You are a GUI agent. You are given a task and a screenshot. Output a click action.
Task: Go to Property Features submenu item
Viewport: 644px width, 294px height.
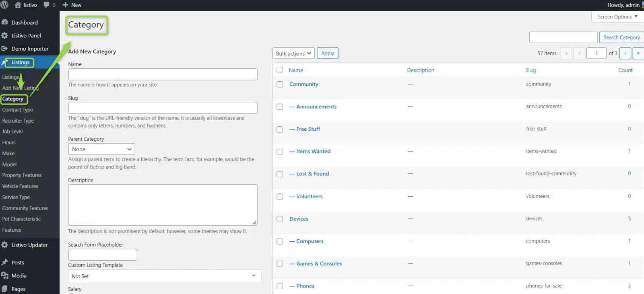pyautogui.click(x=22, y=175)
